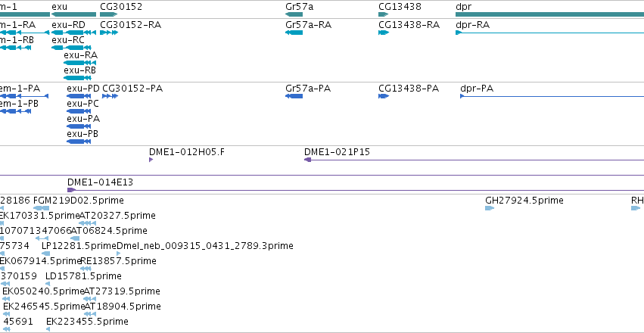
Task: Click the DME1-014E13 feature label
Action: click(100, 182)
